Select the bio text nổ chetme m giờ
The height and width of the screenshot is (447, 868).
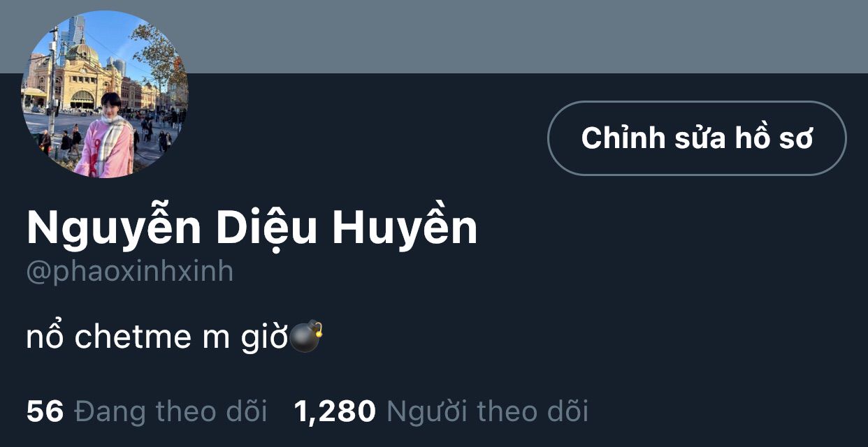tap(157, 337)
